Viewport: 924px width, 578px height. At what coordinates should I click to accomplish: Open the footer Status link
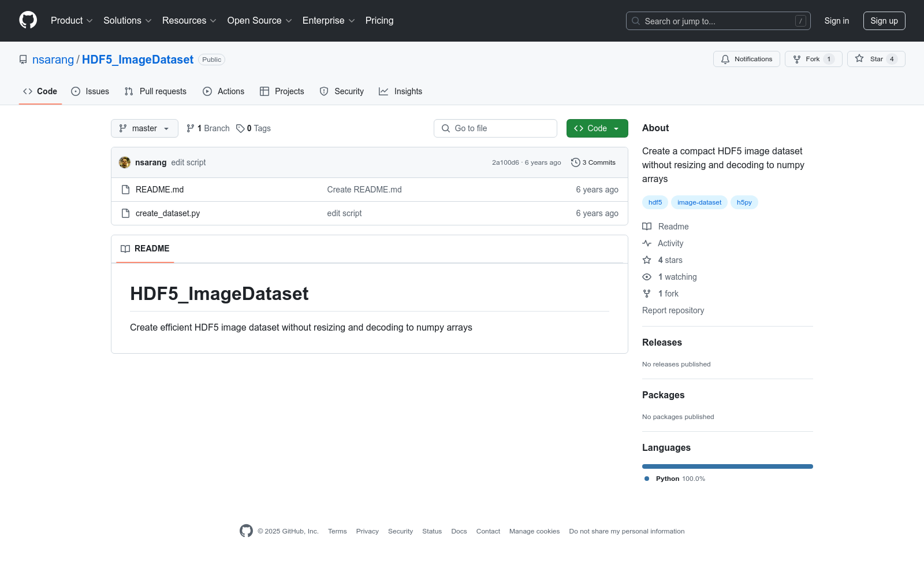point(432,532)
